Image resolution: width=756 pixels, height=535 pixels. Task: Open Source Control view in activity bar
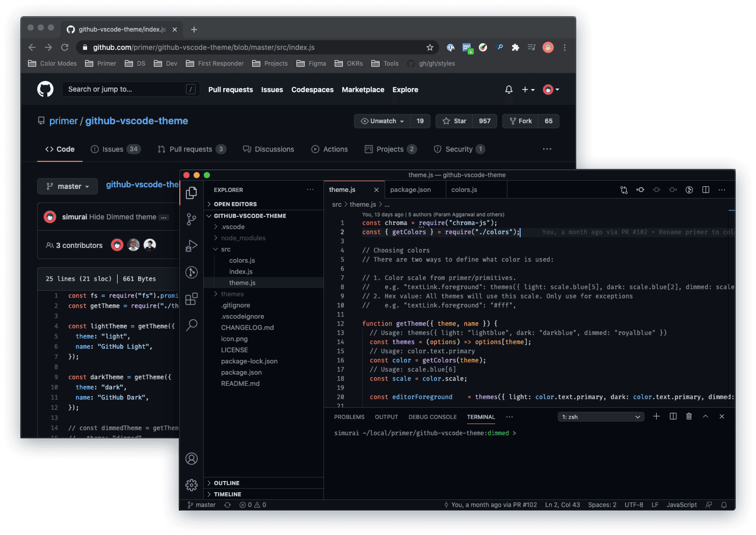click(x=191, y=219)
